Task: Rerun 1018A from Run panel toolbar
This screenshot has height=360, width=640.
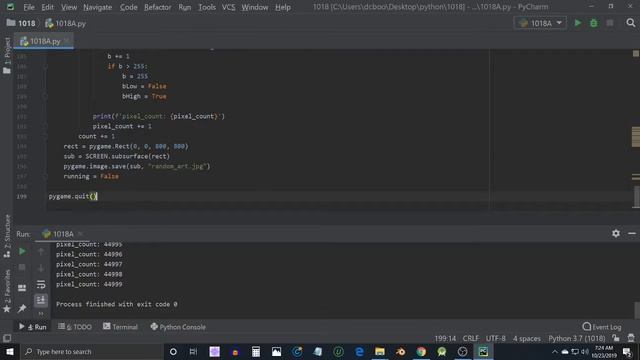Action: [22, 251]
